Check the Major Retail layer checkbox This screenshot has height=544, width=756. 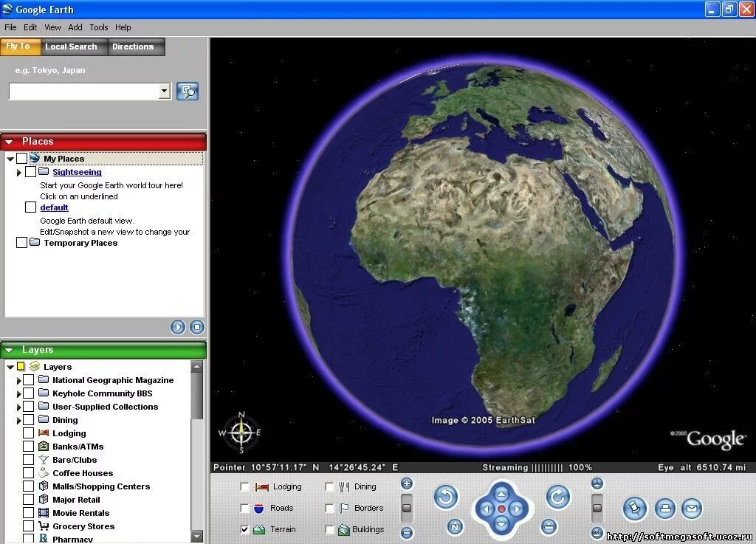(29, 499)
